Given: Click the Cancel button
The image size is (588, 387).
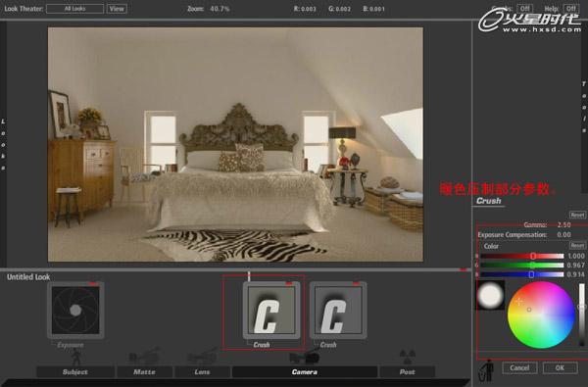Looking at the screenshot, I should point(519,367).
